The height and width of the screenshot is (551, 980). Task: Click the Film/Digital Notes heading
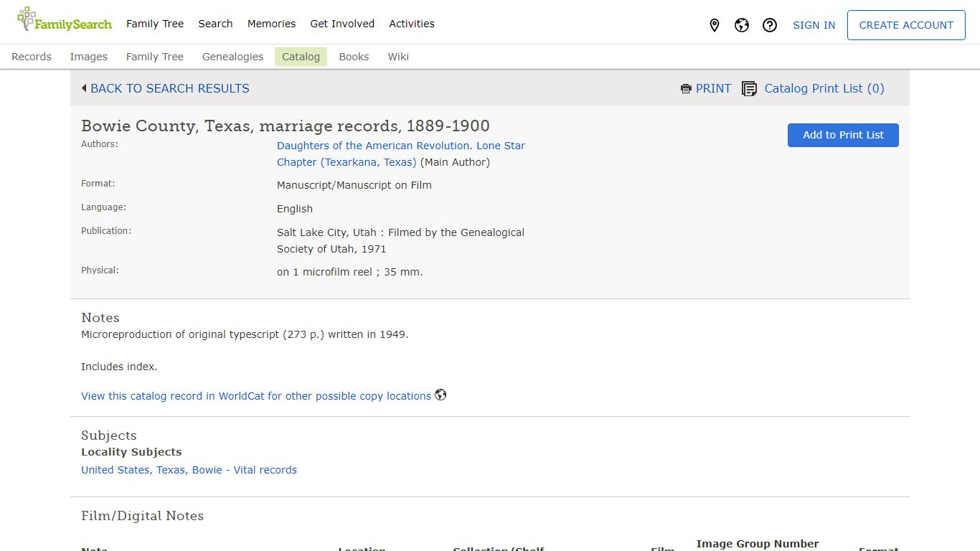142,516
